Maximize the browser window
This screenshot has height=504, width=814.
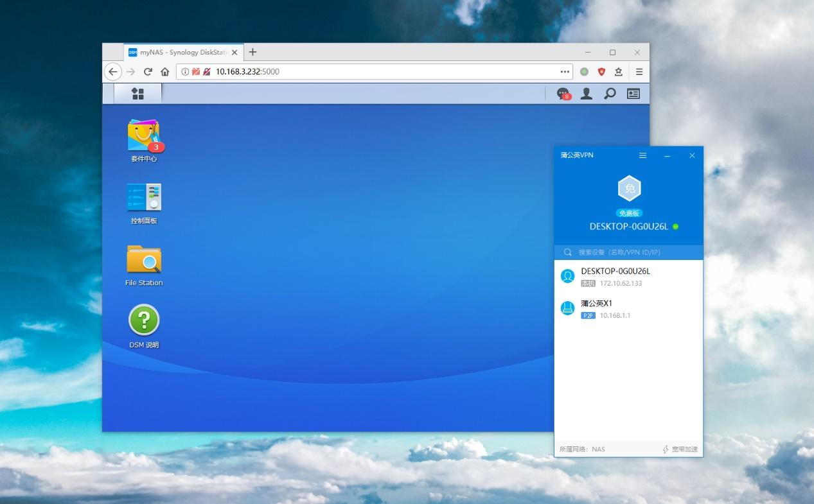pyautogui.click(x=612, y=52)
